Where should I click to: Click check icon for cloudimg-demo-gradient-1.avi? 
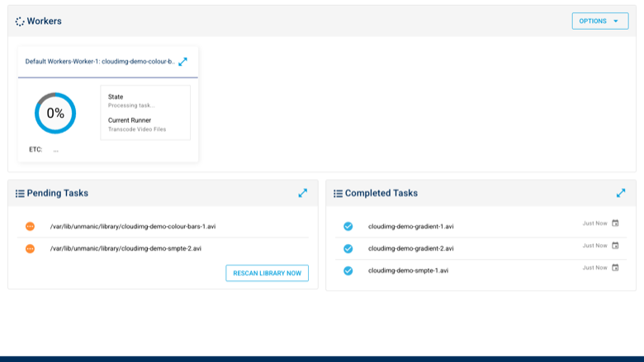pyautogui.click(x=348, y=226)
